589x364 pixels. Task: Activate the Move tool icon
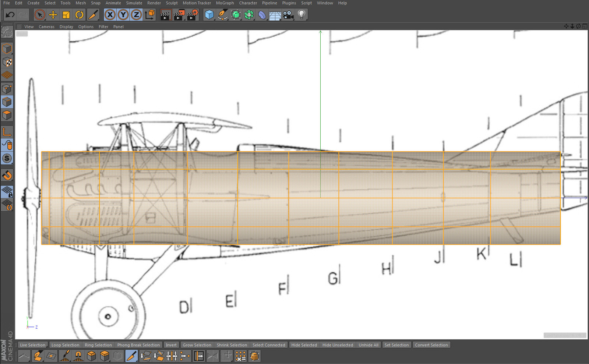click(x=53, y=15)
